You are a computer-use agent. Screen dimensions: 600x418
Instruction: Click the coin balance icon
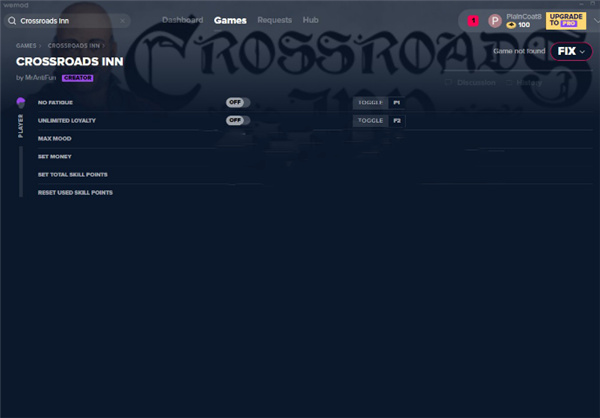click(x=511, y=25)
